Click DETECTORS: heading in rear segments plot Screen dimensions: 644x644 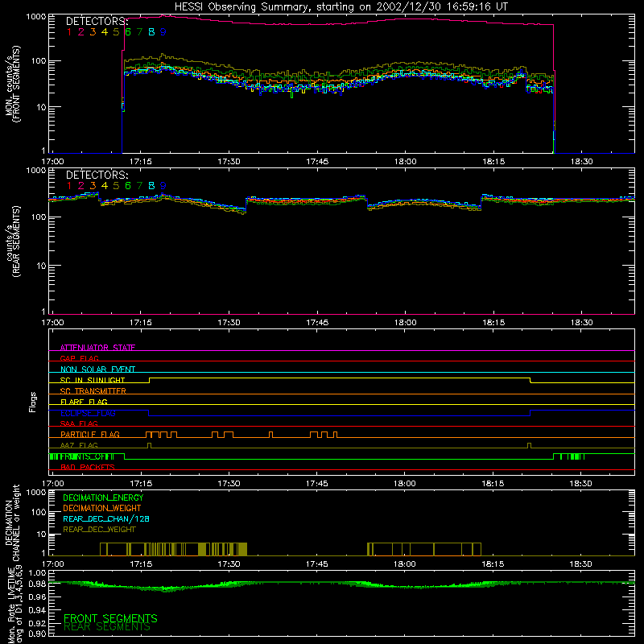click(x=97, y=175)
